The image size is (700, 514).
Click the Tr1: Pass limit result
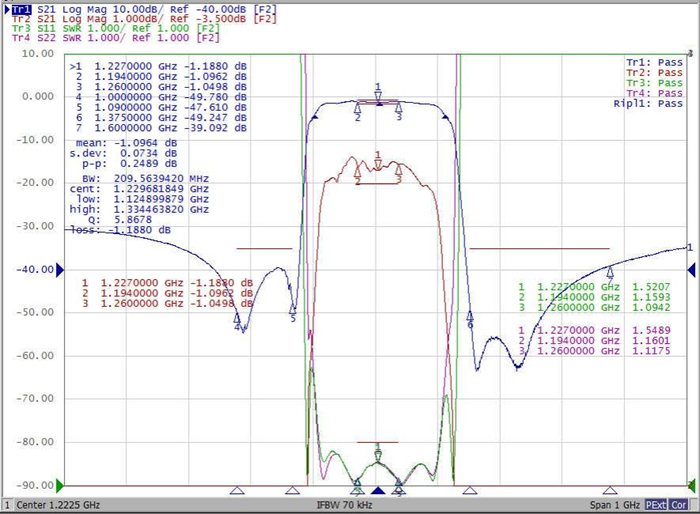(654, 63)
